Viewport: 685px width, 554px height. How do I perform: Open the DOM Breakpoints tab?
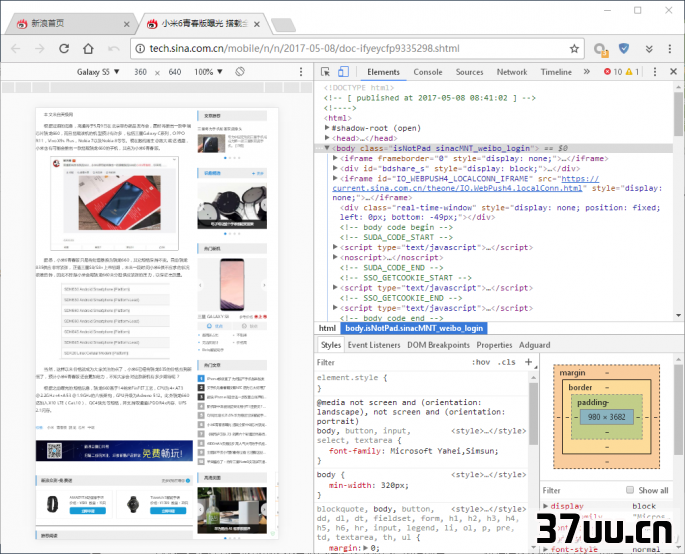tap(438, 345)
